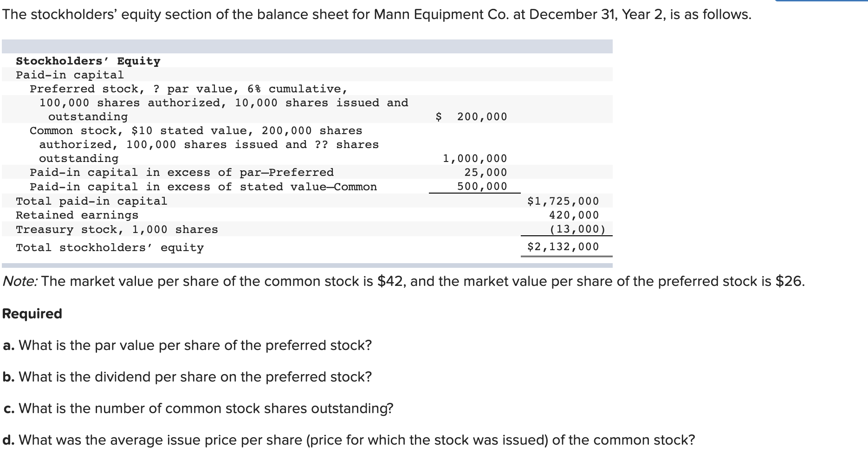Click the Note about market value per share
868x453 pixels.
tap(404, 281)
